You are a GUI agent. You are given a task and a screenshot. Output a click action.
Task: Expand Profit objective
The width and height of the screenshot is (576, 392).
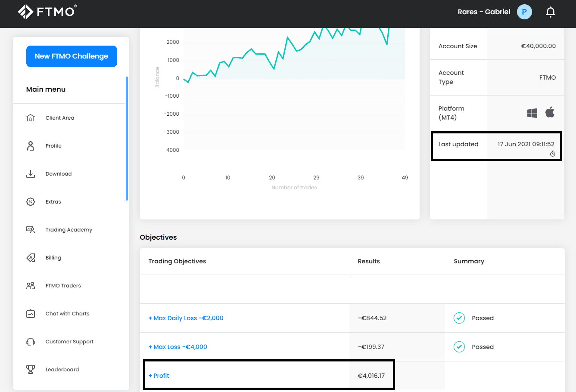click(159, 376)
